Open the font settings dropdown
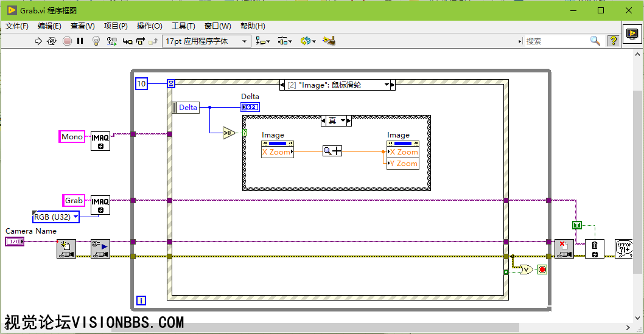The width and height of the screenshot is (644, 334). tap(207, 41)
